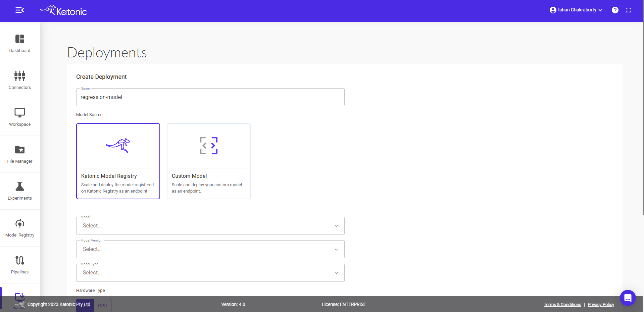
Task: Expand the Model dropdown chevron arrow
Action: [x=336, y=226]
